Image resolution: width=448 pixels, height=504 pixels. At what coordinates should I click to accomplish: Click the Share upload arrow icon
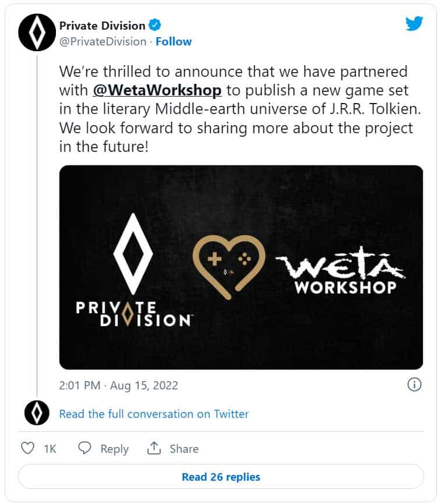(154, 448)
